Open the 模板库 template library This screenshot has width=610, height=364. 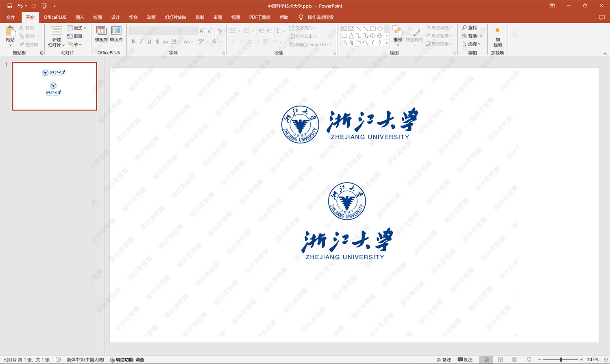(x=101, y=34)
